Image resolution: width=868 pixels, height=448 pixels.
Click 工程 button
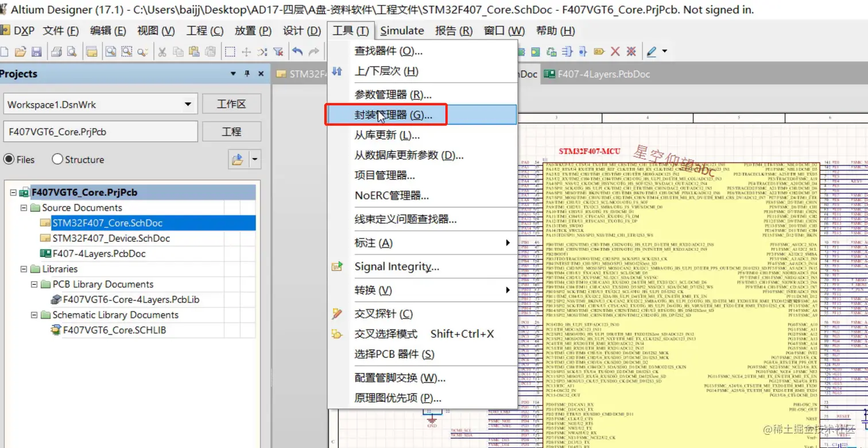[x=231, y=131]
